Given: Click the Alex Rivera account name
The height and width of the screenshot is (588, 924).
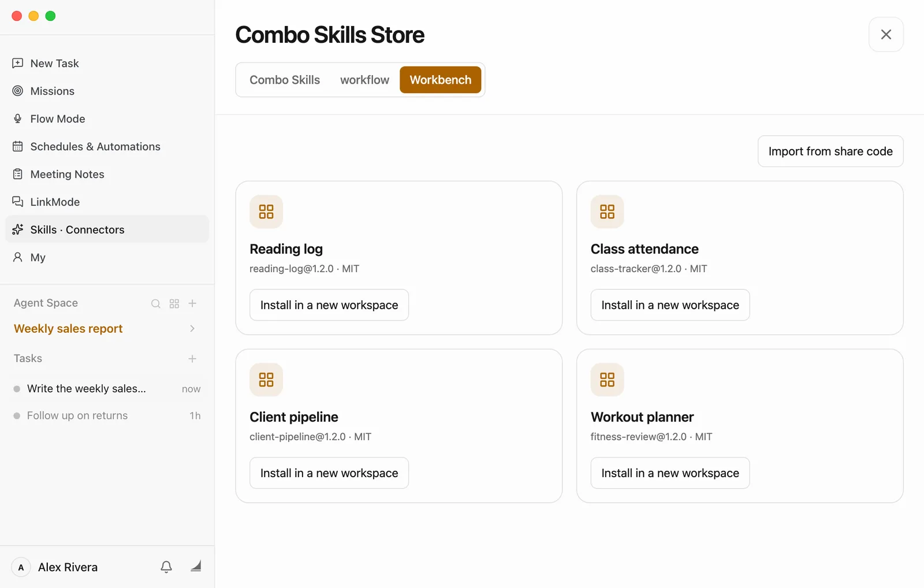Looking at the screenshot, I should pyautogui.click(x=68, y=567).
